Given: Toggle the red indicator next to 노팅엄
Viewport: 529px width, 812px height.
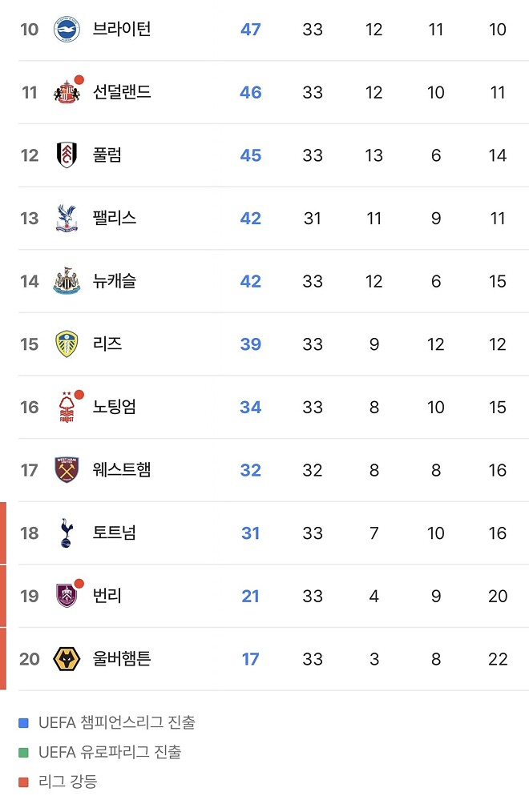Looking at the screenshot, I should (79, 393).
